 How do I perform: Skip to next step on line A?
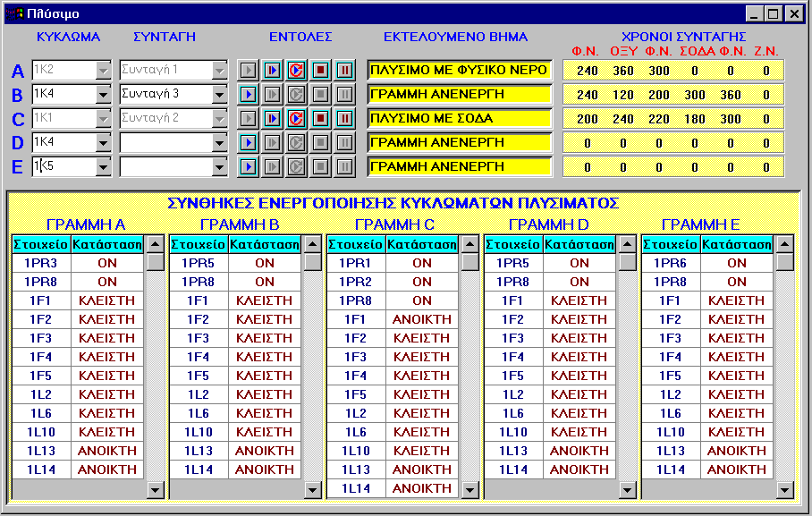click(x=273, y=70)
